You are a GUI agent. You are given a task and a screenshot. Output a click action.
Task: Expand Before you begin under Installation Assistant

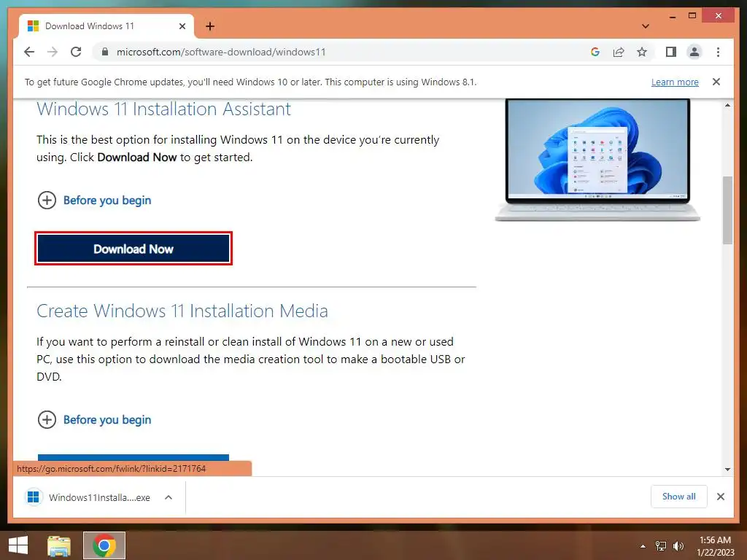94,200
